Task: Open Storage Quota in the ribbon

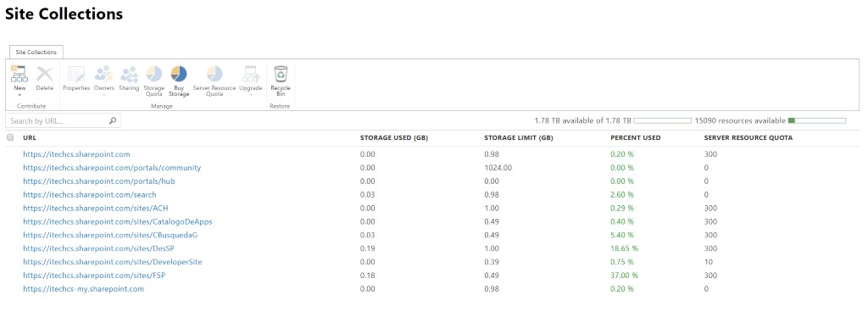Action: tap(154, 75)
